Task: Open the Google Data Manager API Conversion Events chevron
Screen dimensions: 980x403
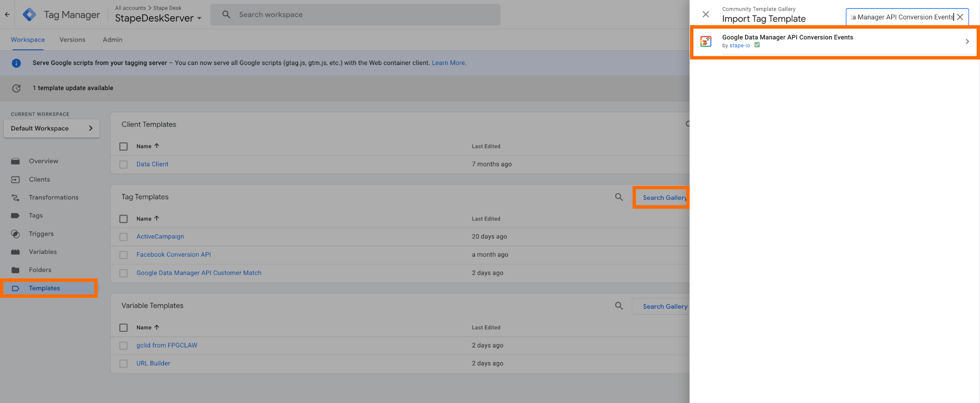Action: (967, 42)
